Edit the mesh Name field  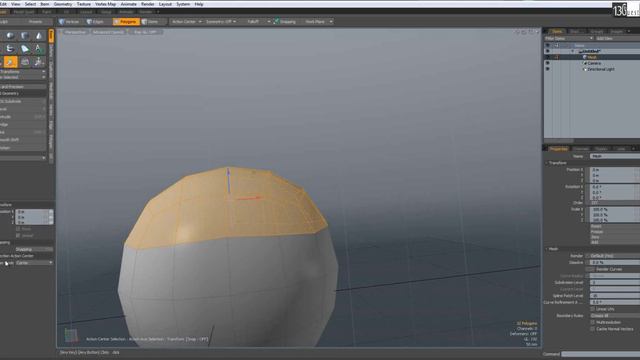click(x=615, y=156)
